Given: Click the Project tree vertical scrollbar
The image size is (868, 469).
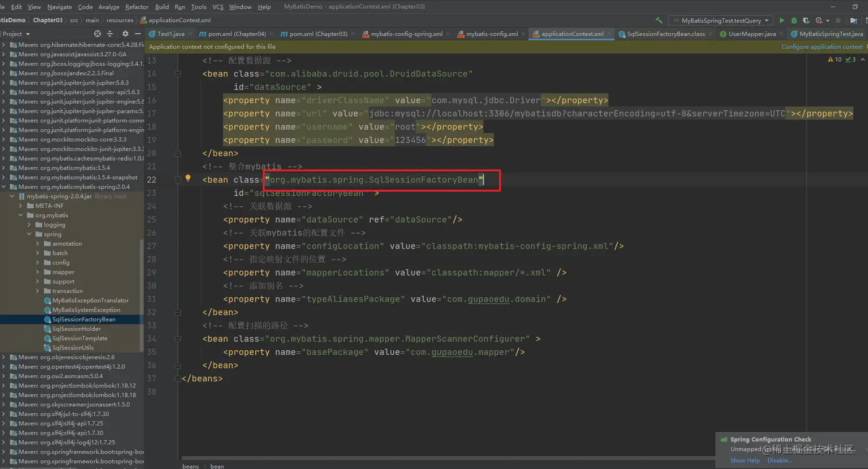Looking at the screenshot, I should tap(142, 296).
